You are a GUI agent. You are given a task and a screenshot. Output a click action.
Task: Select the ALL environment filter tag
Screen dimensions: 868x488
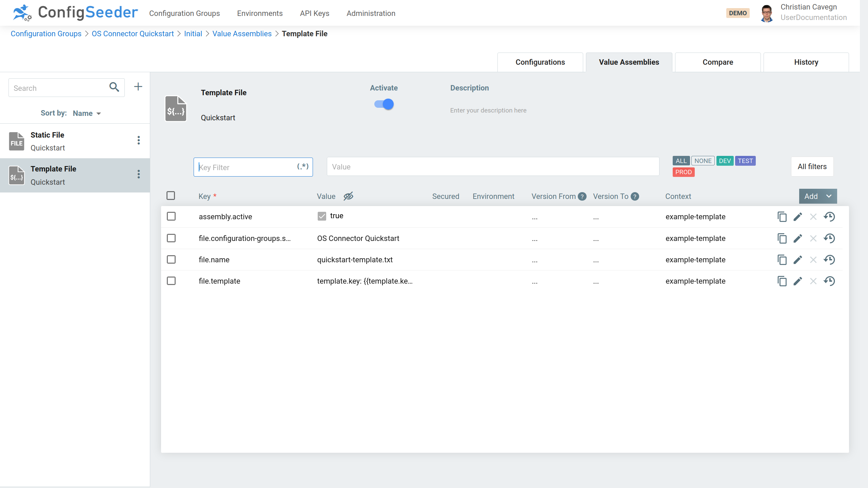pyautogui.click(x=681, y=161)
